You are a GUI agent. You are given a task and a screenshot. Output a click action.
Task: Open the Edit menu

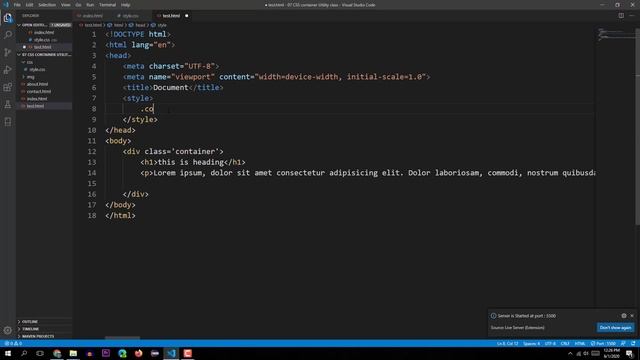29,5
